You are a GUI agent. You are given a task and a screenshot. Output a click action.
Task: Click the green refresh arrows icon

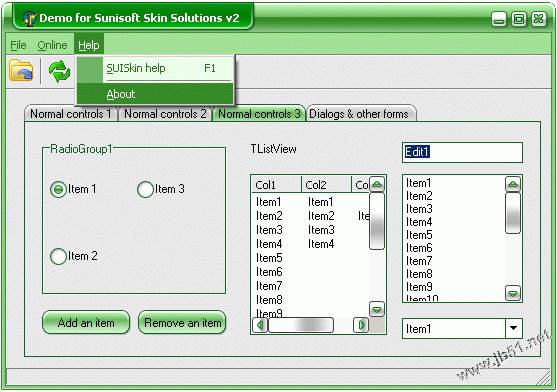pos(59,71)
